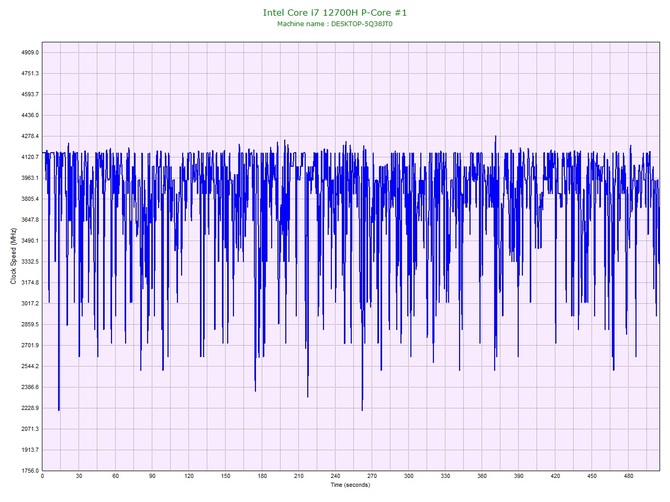670x502 pixels.
Task: Click the Clock Speed (MHz) axis label
Action: 13,256
